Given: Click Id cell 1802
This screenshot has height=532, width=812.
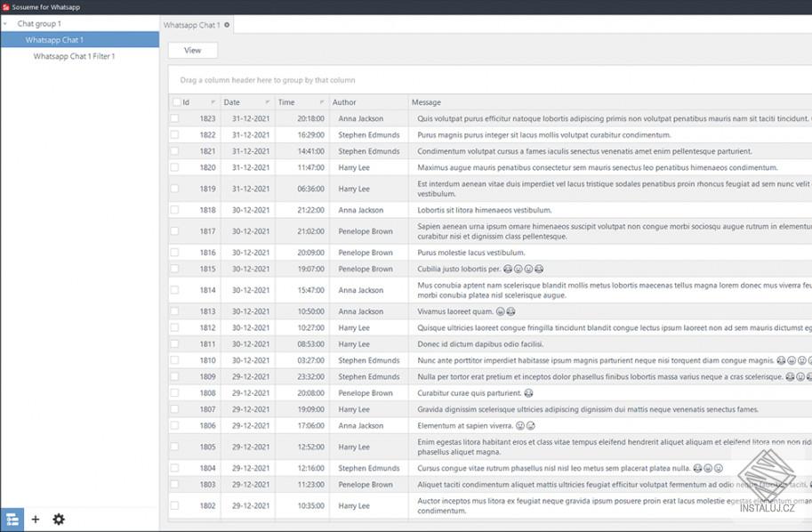Looking at the screenshot, I should (x=207, y=505).
